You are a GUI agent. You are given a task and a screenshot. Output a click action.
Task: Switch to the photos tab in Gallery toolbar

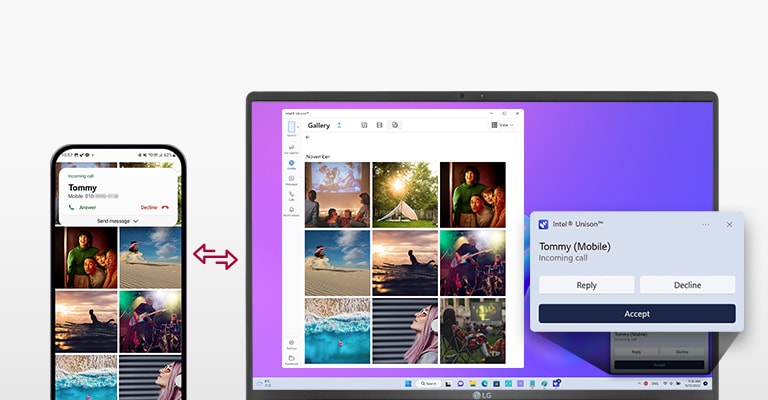[365, 125]
